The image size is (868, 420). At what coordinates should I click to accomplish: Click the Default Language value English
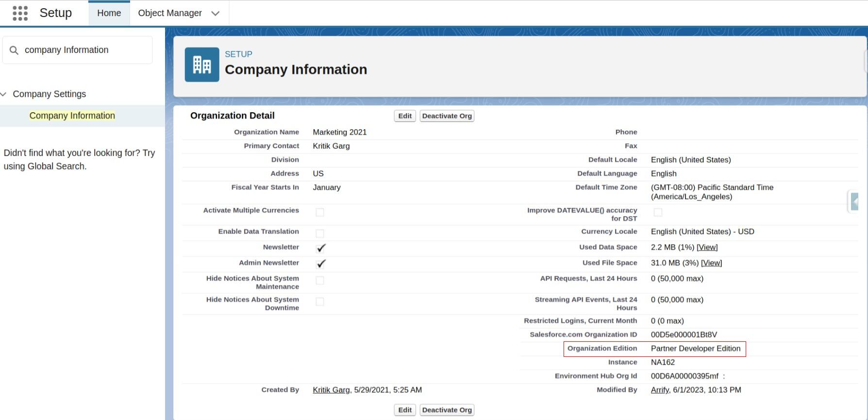(664, 173)
